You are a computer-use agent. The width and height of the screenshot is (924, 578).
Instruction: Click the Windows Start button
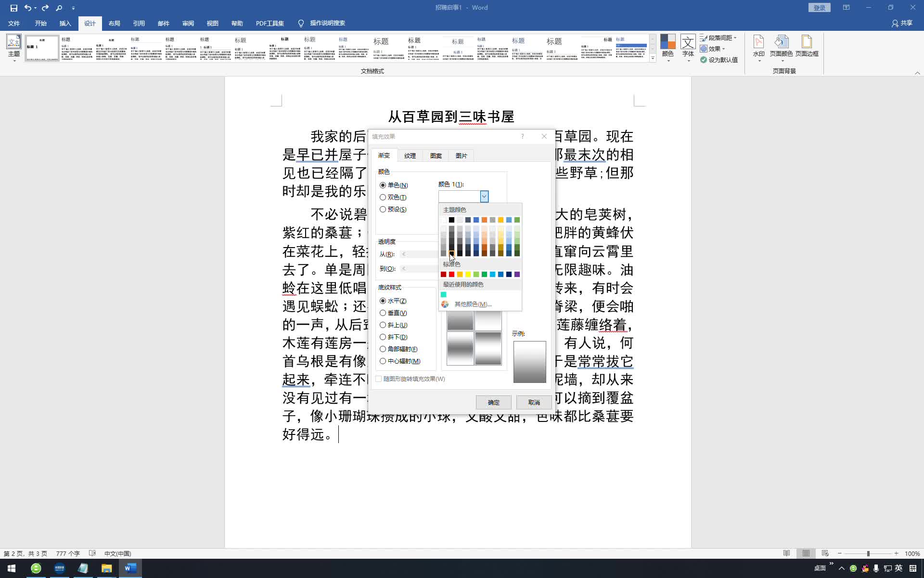(x=12, y=568)
